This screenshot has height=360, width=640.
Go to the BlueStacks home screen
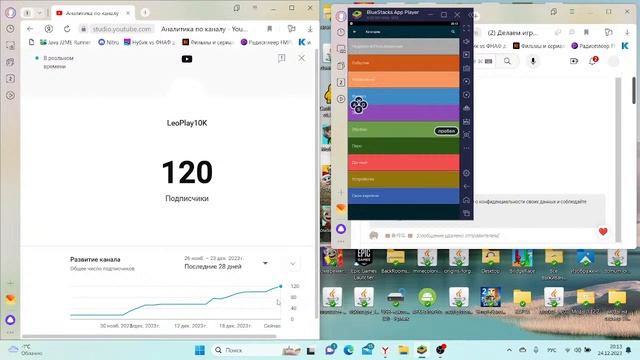[x=467, y=200]
